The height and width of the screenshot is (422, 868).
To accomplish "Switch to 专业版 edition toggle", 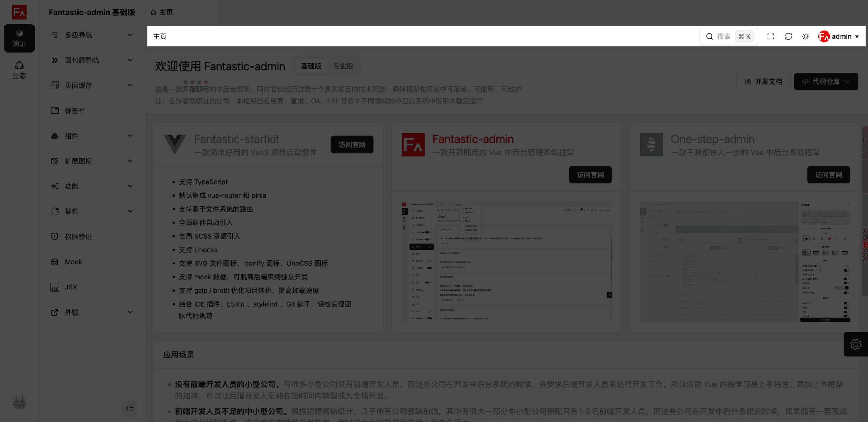I will click(343, 66).
